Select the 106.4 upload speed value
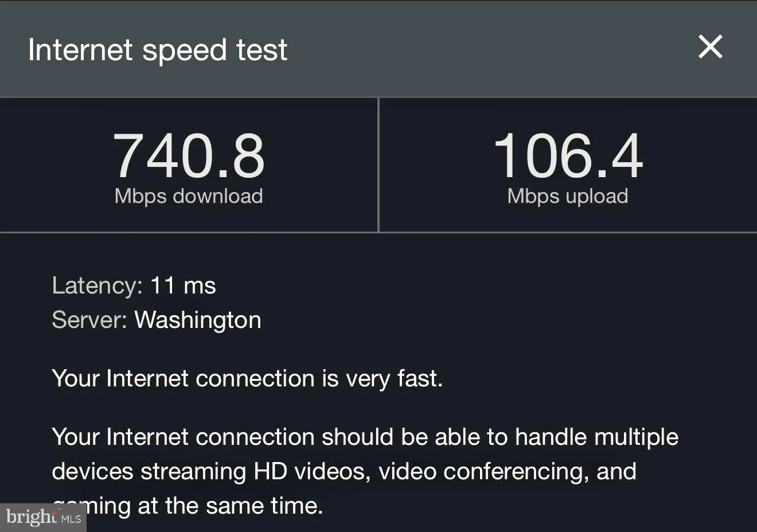 coord(568,156)
